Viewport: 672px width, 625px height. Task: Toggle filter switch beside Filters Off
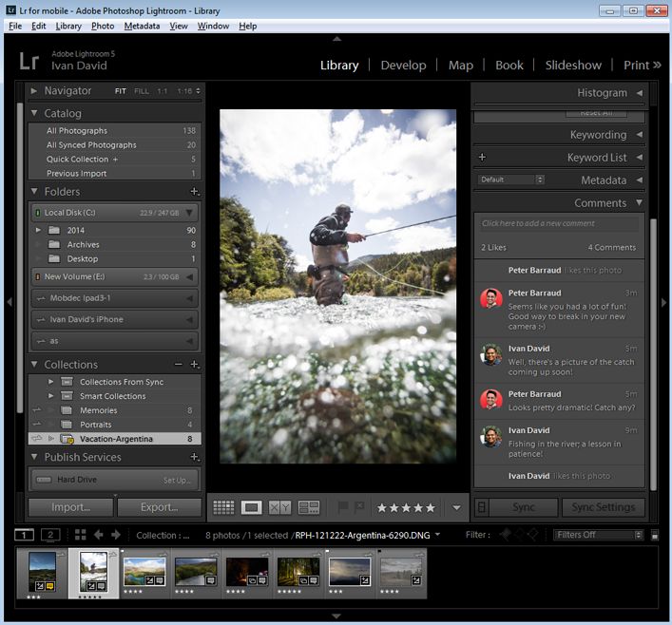click(x=655, y=535)
